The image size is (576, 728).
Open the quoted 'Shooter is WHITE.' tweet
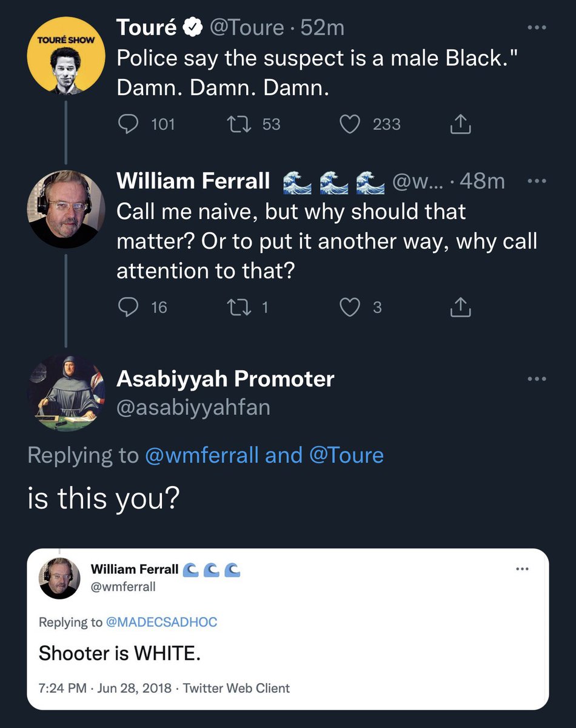(287, 653)
